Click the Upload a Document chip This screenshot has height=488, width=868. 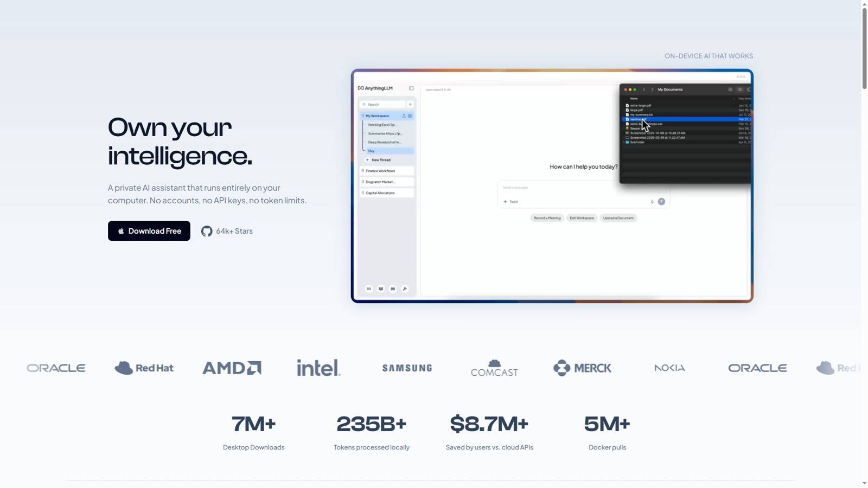tap(618, 218)
